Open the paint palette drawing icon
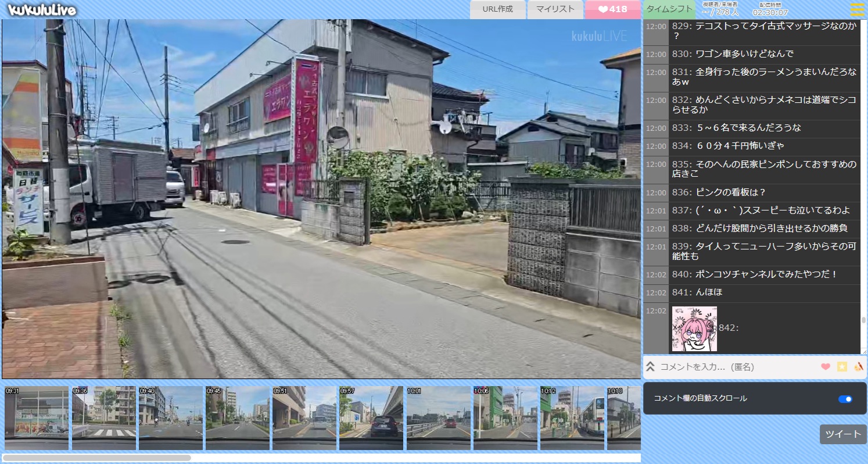This screenshot has height=464, width=868. (x=859, y=367)
